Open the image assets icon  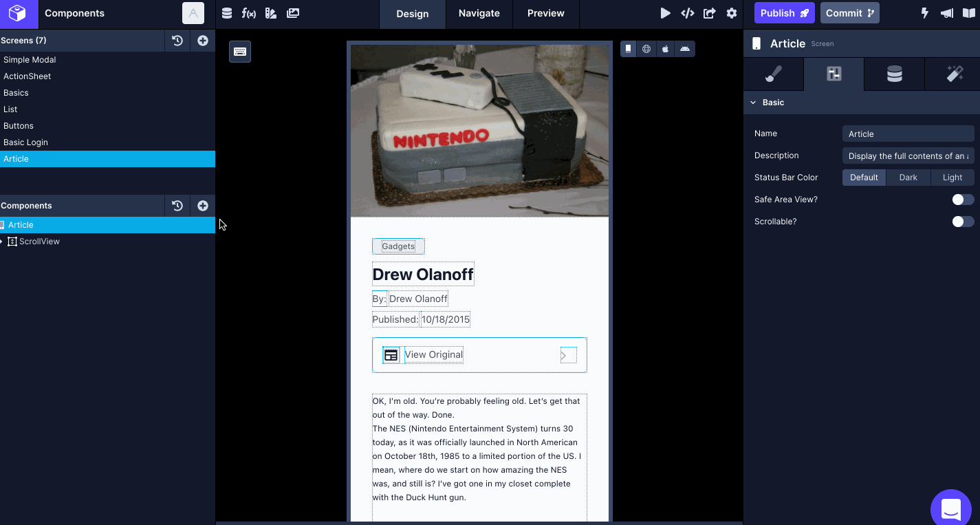tap(293, 13)
